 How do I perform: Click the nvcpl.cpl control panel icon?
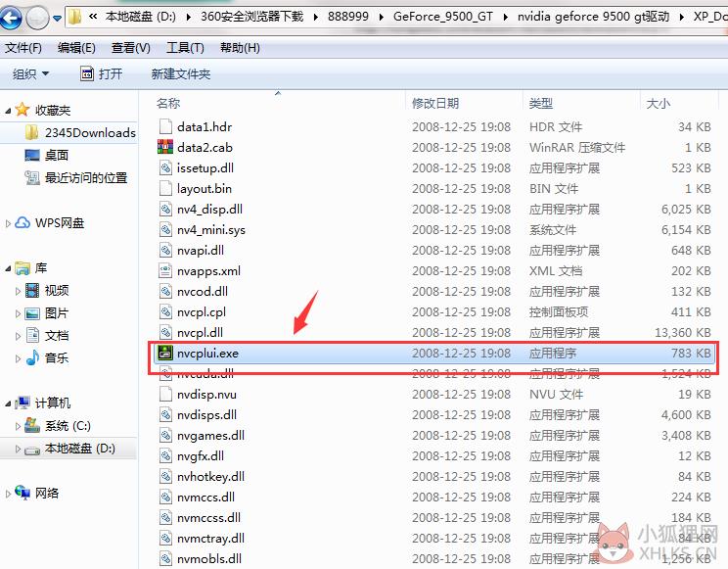tap(164, 312)
